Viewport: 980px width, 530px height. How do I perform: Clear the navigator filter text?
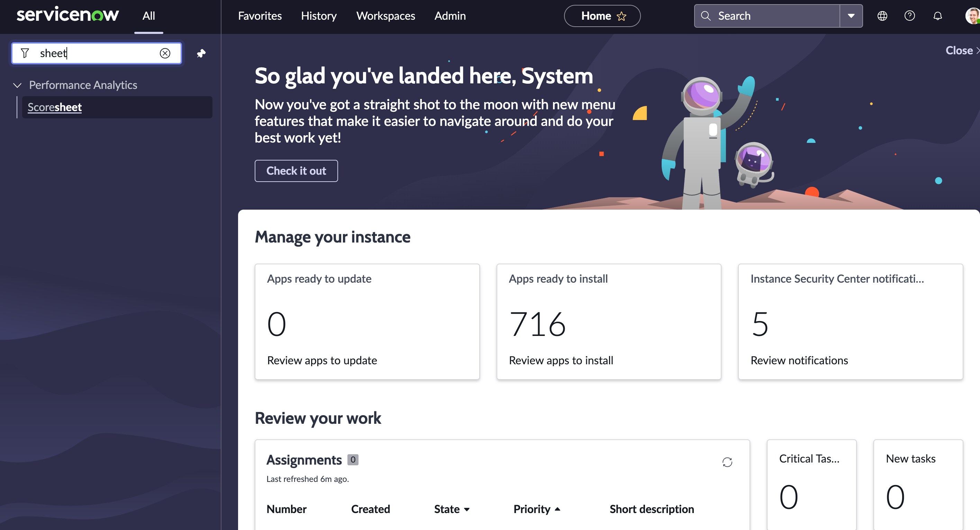tap(165, 53)
